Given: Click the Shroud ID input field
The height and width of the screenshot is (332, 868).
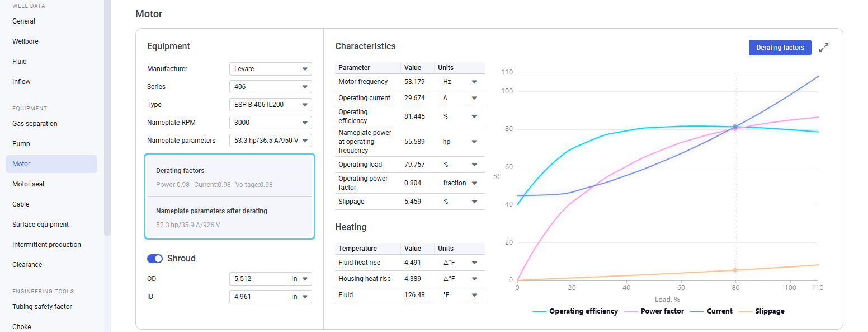Looking at the screenshot, I should 258,297.
